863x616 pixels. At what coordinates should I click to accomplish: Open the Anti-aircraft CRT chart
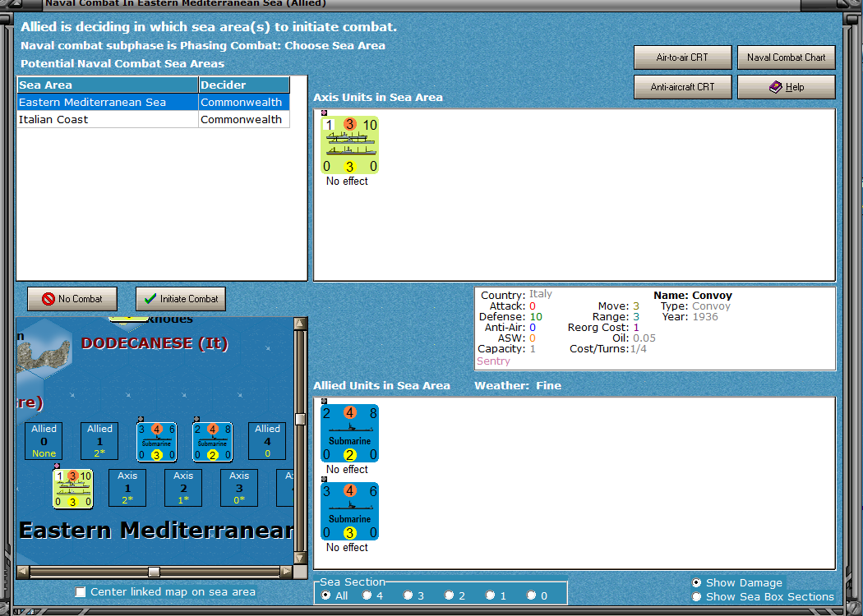(682, 87)
